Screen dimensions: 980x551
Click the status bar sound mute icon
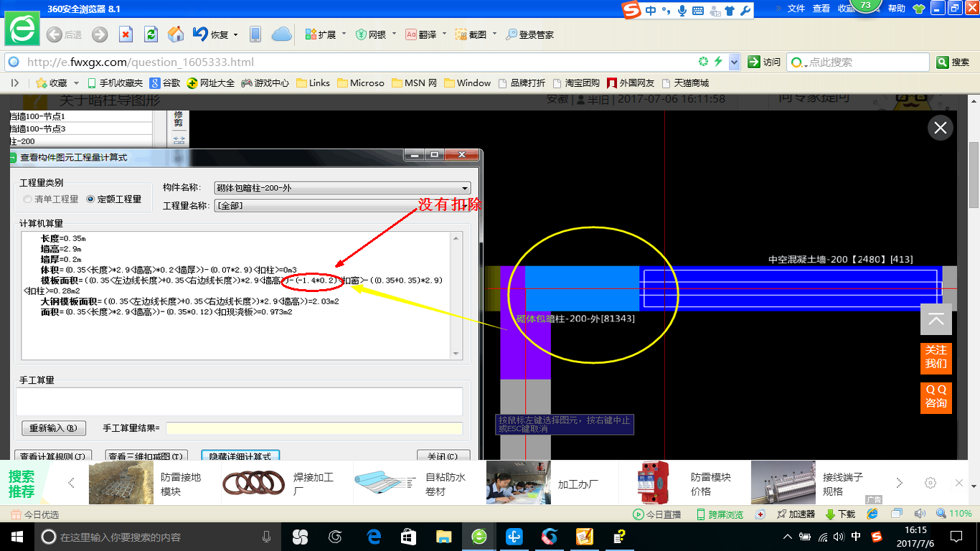coord(920,514)
